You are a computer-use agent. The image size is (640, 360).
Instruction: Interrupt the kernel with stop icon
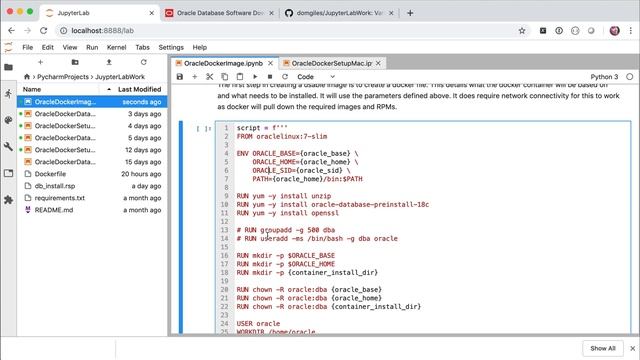270,77
